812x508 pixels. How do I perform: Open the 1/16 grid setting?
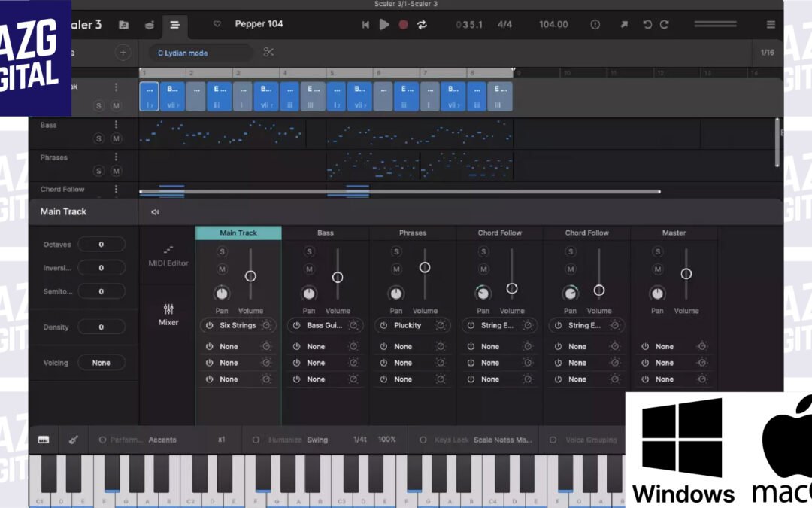point(768,53)
